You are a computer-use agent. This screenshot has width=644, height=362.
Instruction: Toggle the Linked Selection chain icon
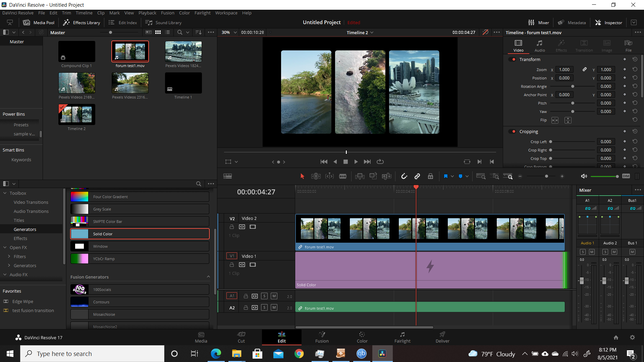[x=417, y=176]
